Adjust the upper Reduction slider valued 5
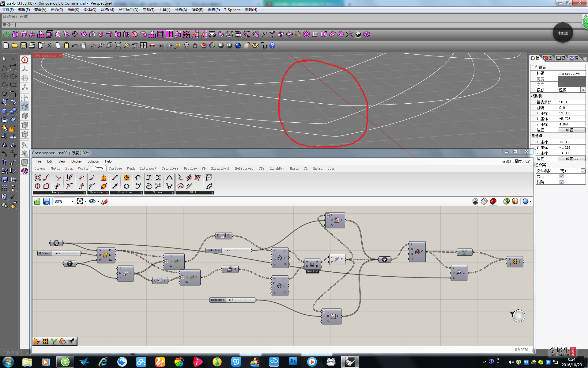The height and width of the screenshot is (368, 588). click(228, 250)
